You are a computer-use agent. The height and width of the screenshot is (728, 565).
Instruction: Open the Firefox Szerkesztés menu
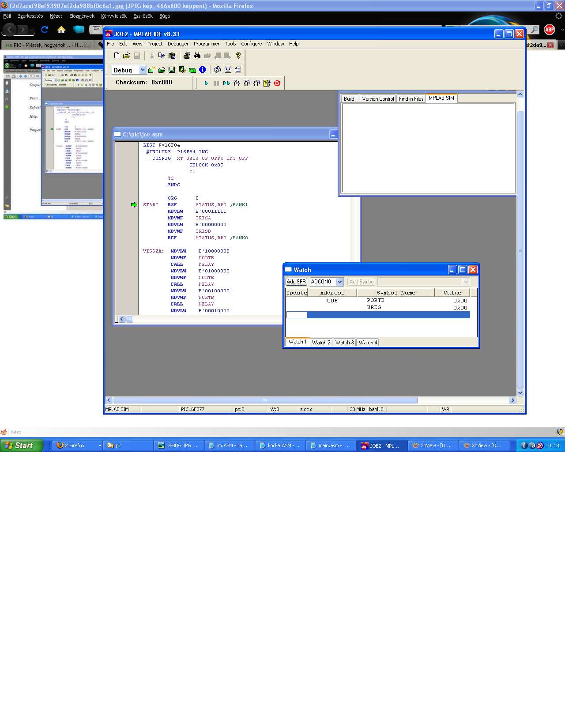[30, 16]
